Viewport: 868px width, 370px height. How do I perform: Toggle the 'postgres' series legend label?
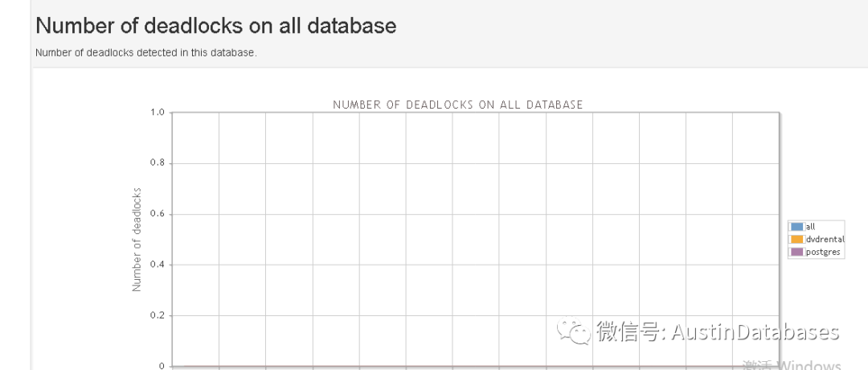click(822, 252)
